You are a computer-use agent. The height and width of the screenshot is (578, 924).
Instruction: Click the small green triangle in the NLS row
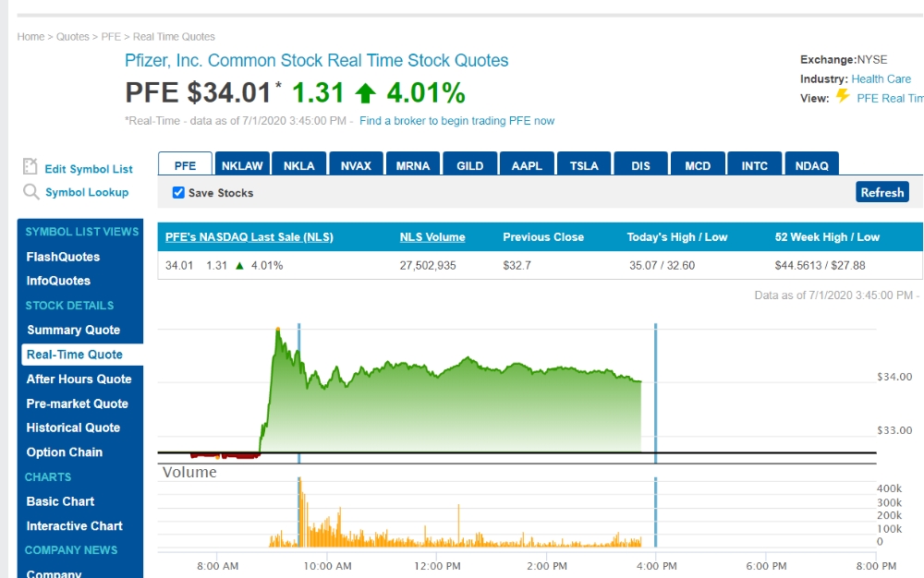point(239,266)
